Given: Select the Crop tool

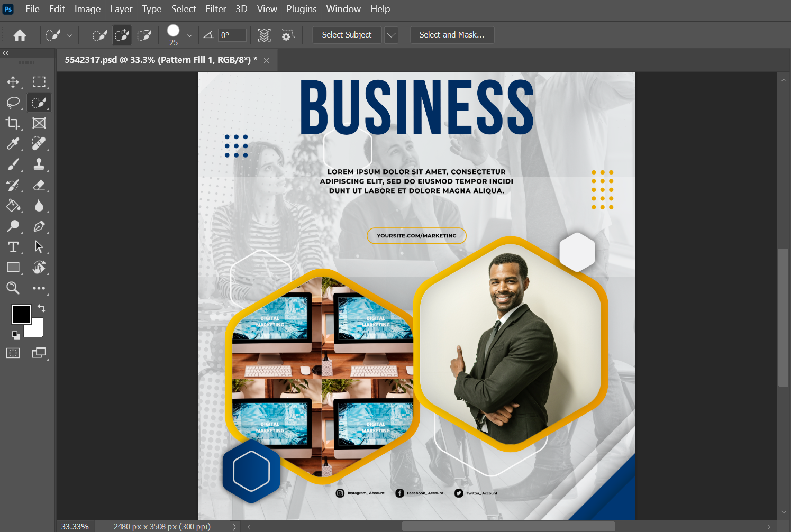Looking at the screenshot, I should pyautogui.click(x=13, y=123).
